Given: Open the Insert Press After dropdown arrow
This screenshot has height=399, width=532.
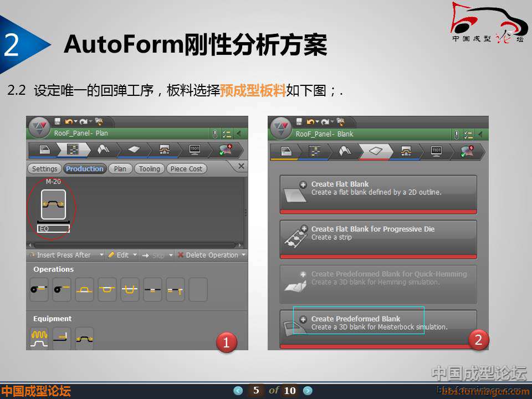Looking at the screenshot, I should 101,255.
